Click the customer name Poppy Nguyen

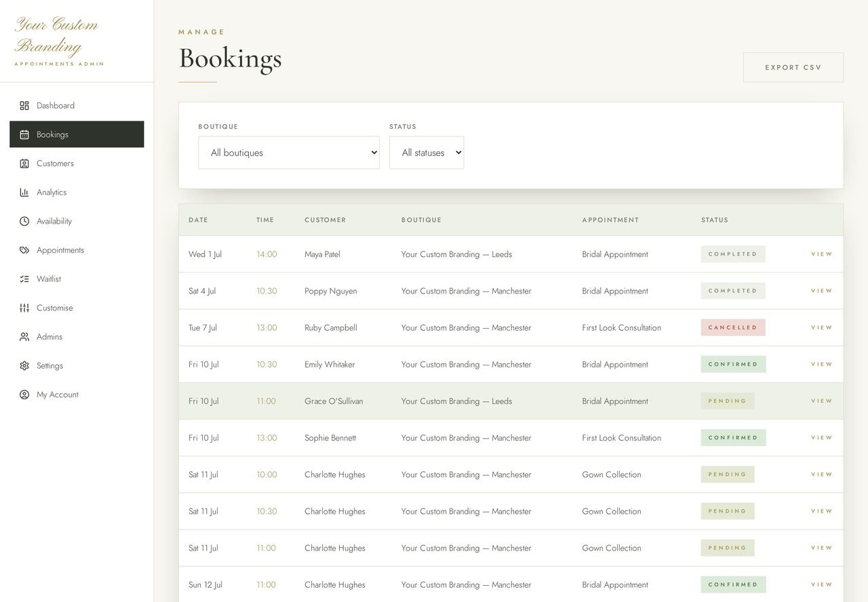coord(331,291)
